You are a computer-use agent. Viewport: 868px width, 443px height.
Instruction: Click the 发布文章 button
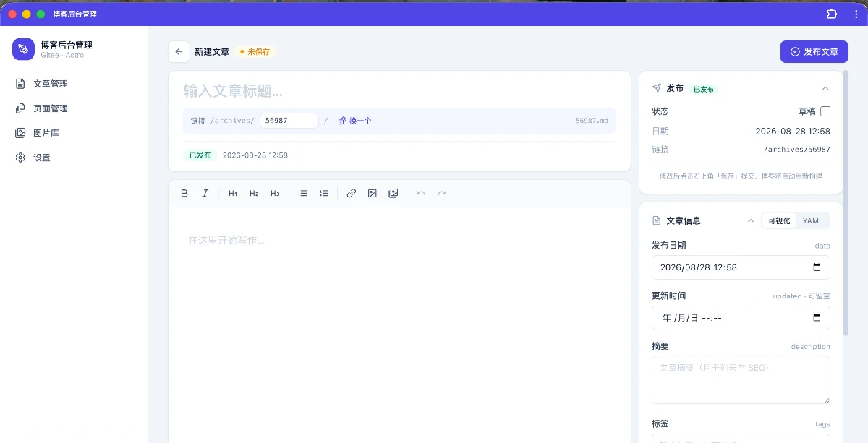814,52
